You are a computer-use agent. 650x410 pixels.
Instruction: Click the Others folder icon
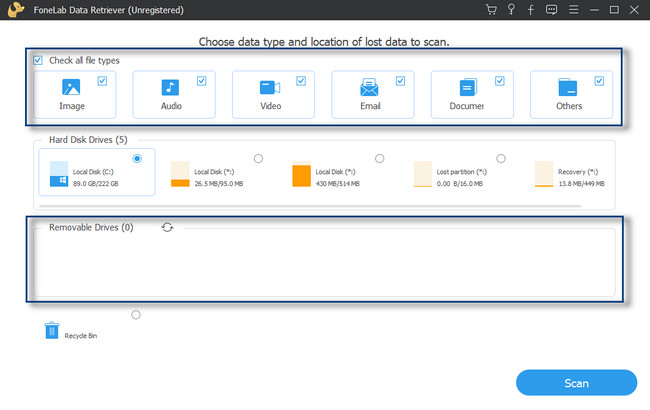(x=568, y=87)
